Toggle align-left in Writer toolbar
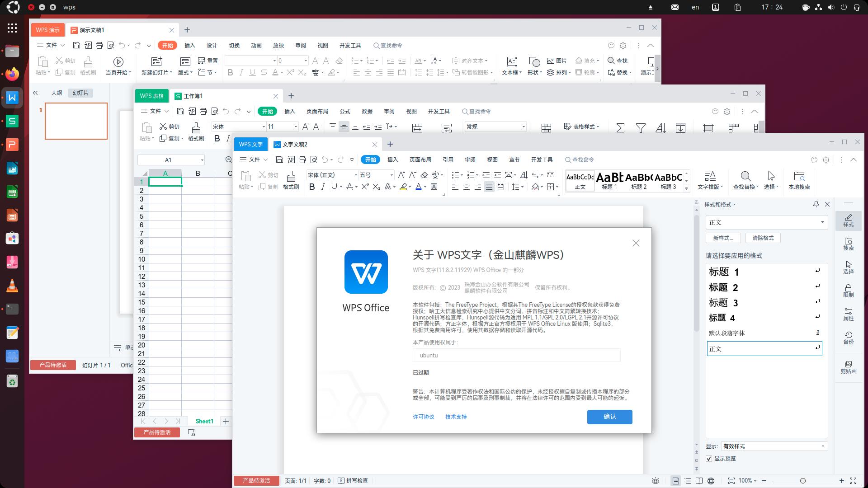868x488 pixels. (x=455, y=187)
